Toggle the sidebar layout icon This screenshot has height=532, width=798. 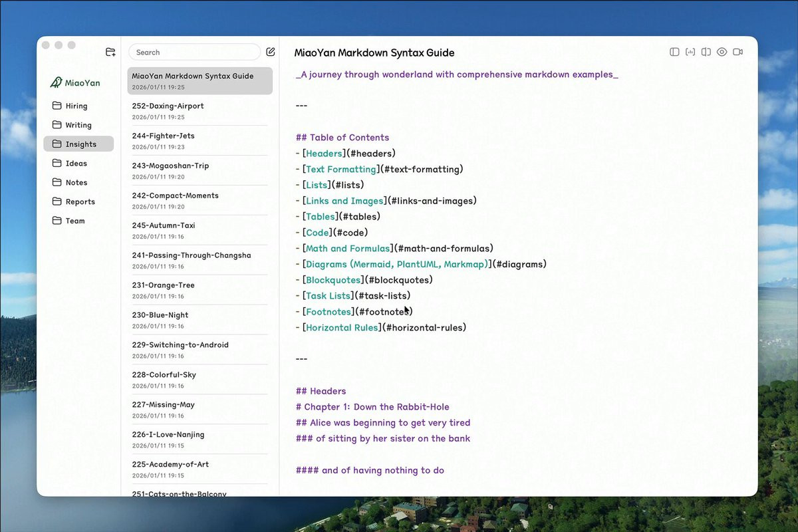[x=674, y=52]
